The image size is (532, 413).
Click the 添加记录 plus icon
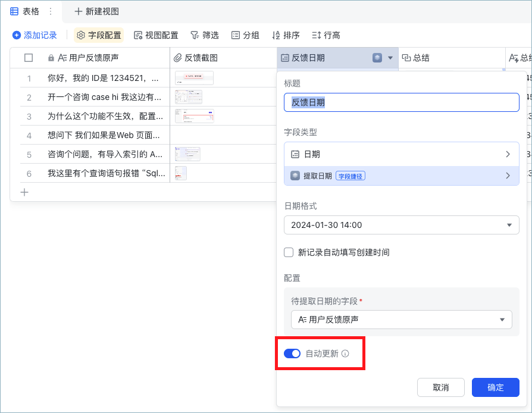click(16, 35)
